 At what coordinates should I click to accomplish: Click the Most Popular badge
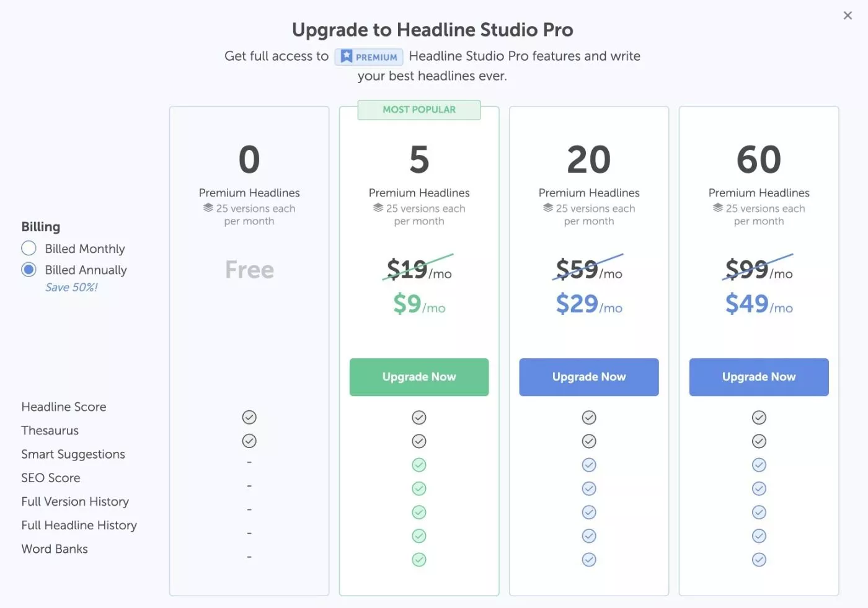tap(419, 110)
